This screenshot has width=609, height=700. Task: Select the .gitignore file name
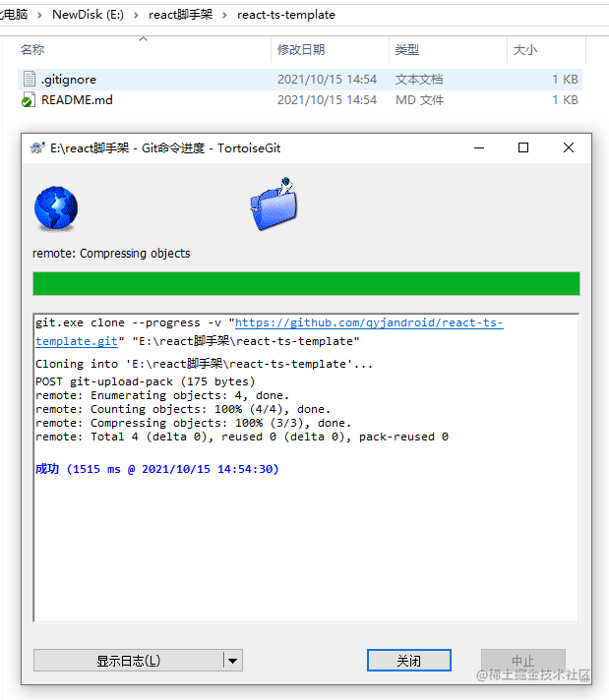(x=69, y=80)
